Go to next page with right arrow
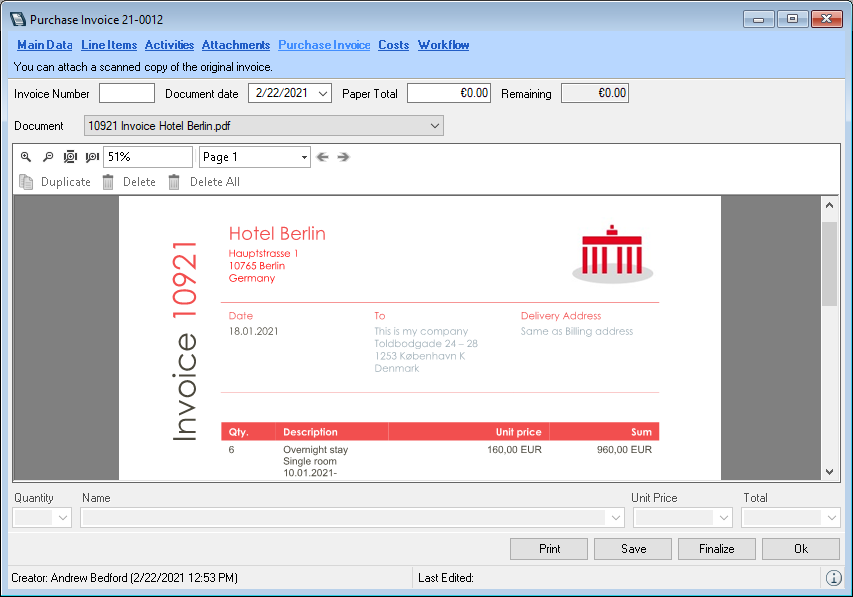The height and width of the screenshot is (597, 853). coord(343,157)
